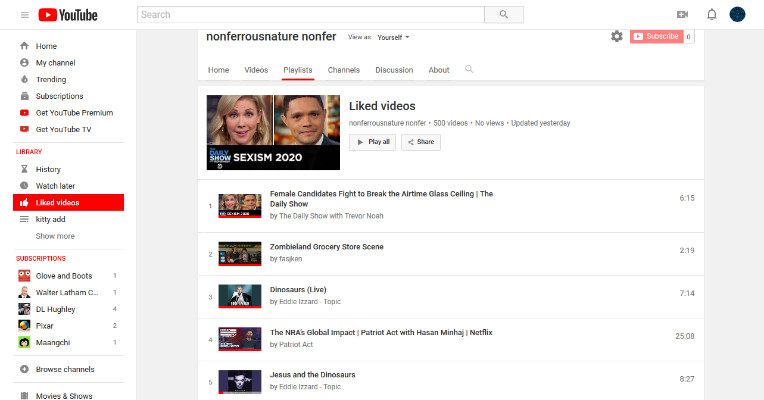Open channel settings gear icon
This screenshot has width=764, height=400.
point(617,36)
